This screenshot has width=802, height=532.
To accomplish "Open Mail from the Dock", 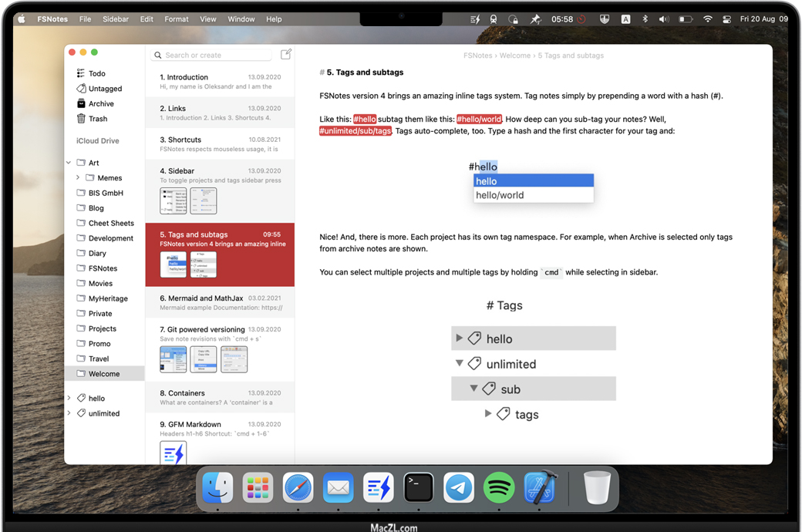I will tap(338, 487).
